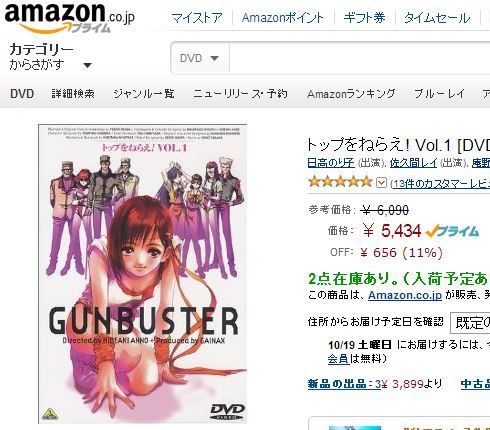Viewport: 490px width, 430px height.
Task: Click the Gunbuster DVD cover image
Action: [x=143, y=274]
